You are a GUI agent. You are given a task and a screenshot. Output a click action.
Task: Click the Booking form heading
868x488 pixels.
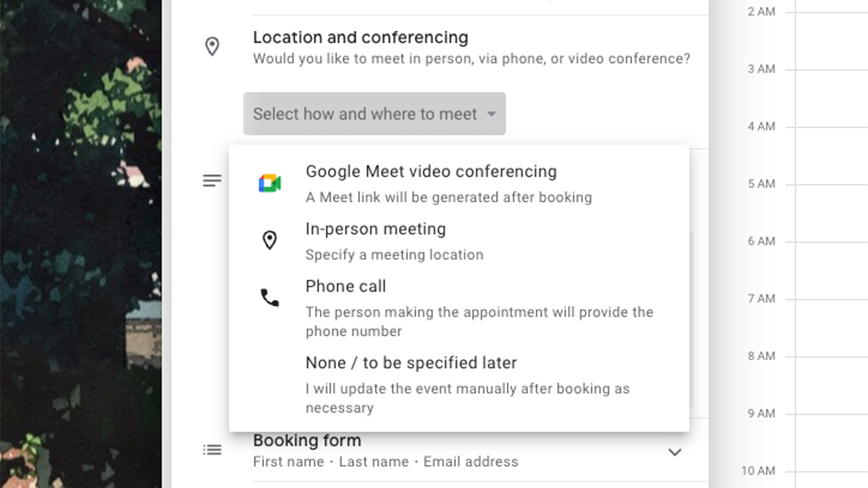coord(307,440)
